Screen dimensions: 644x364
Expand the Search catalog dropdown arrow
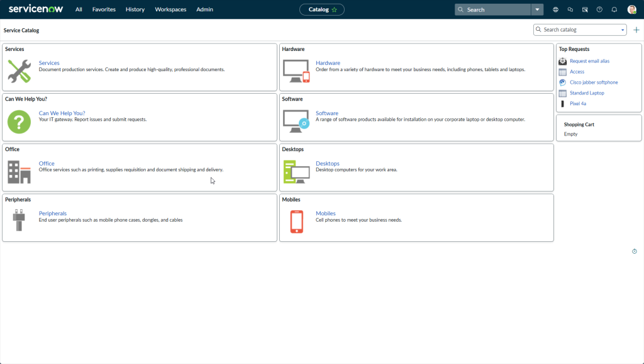tap(623, 30)
